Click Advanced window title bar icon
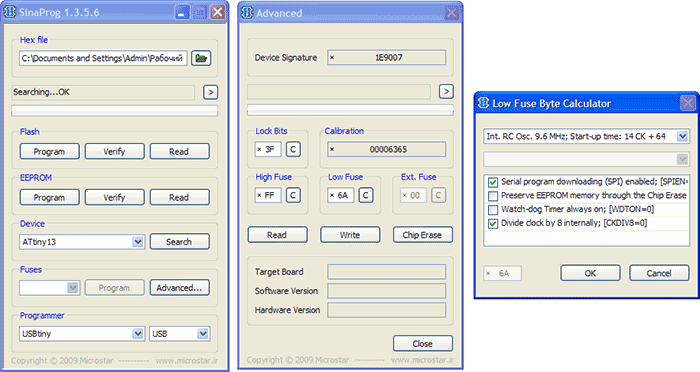Viewport: 700px width, 372px height. click(x=247, y=13)
